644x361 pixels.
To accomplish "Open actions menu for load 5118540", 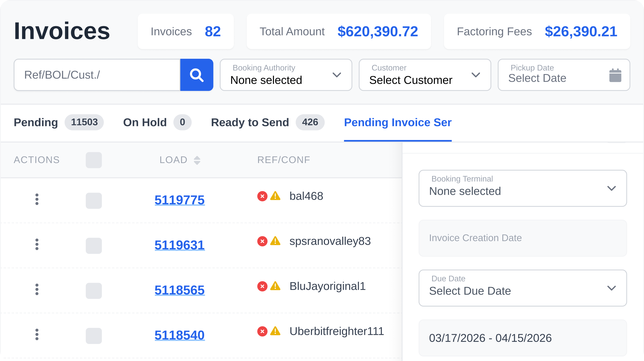I will click(37, 334).
